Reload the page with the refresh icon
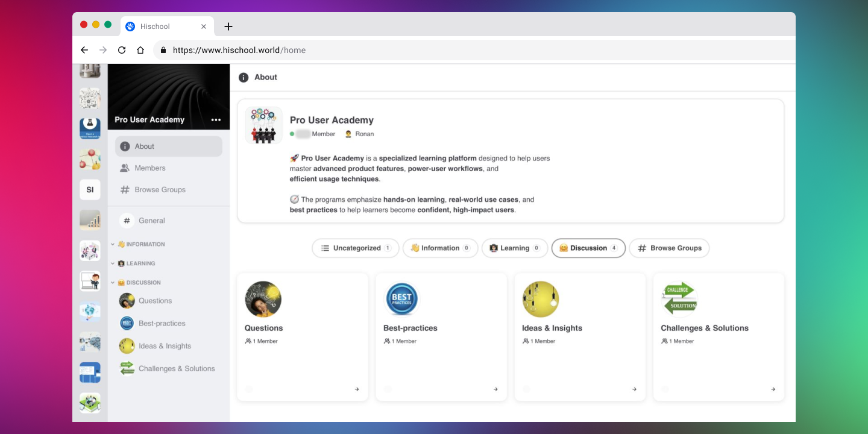 (x=122, y=50)
